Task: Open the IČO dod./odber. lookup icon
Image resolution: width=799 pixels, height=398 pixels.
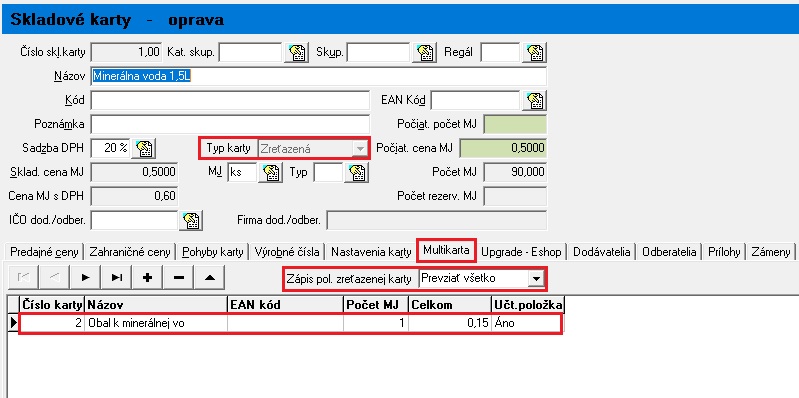Action: [x=191, y=221]
